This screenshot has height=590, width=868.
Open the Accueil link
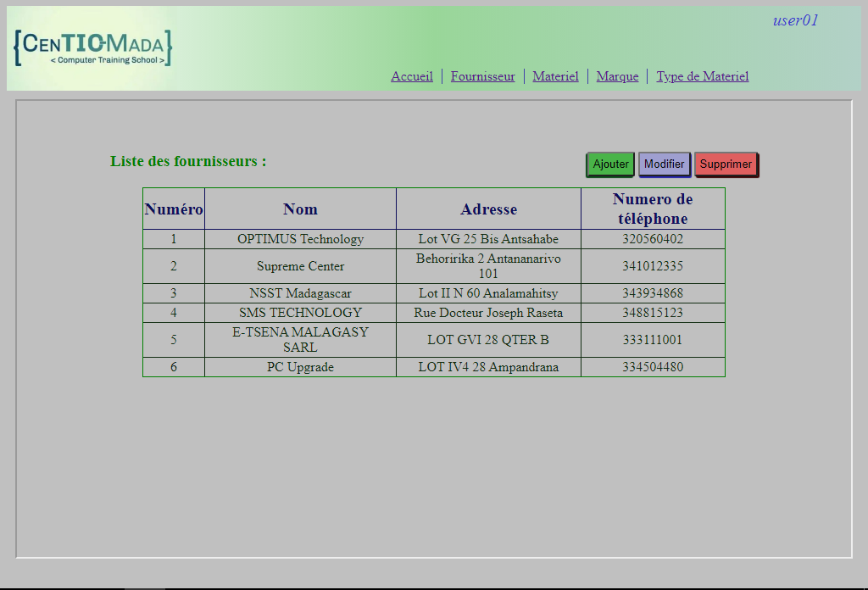[x=412, y=76]
